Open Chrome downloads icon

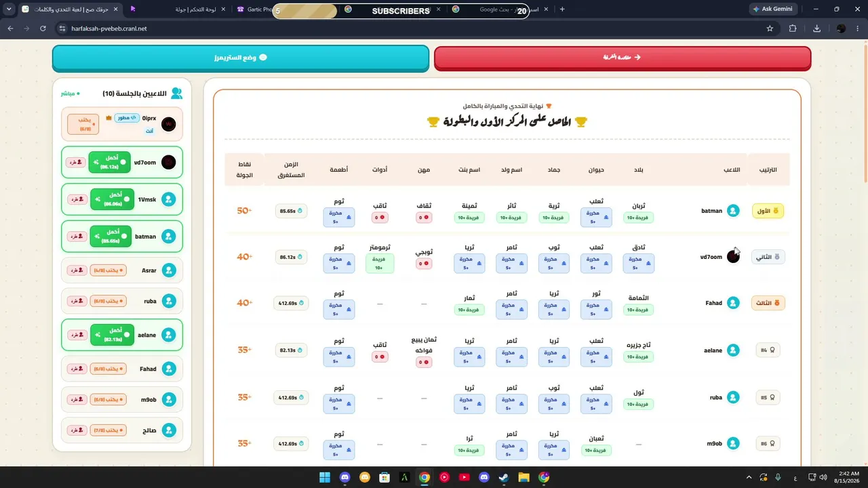[816, 28]
